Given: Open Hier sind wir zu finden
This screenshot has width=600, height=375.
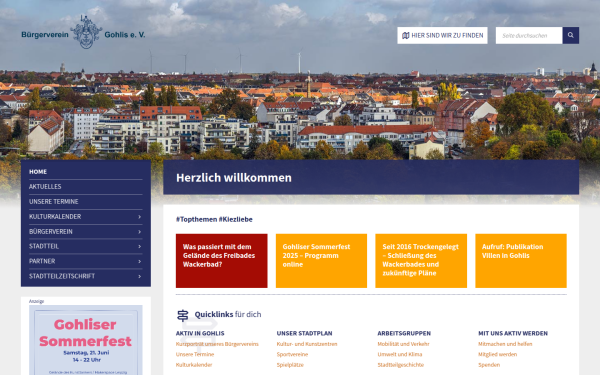Looking at the screenshot, I should (442, 35).
